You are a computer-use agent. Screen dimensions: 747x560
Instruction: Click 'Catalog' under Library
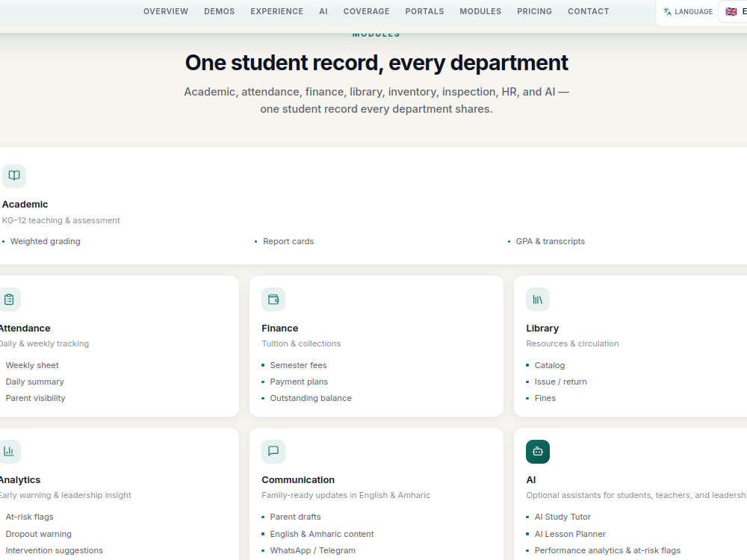pos(549,365)
